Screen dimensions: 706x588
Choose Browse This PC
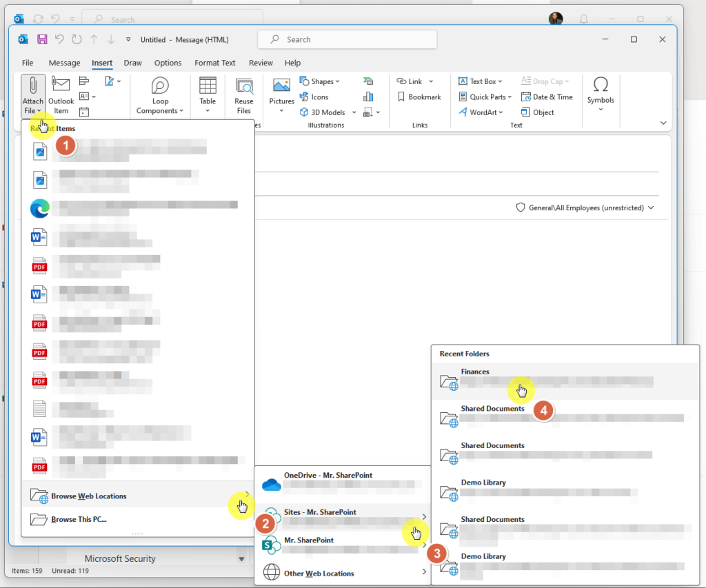(138, 520)
